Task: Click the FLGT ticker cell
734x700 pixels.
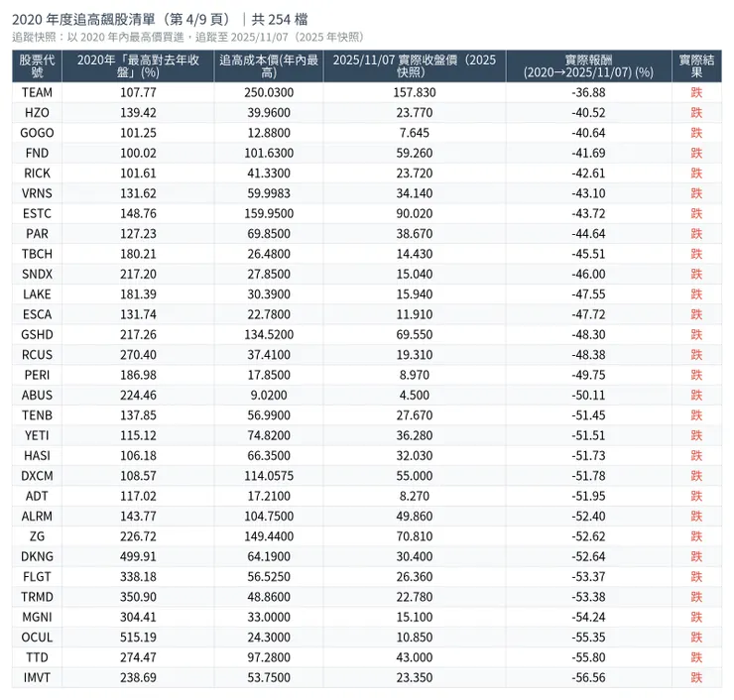Action: point(37,576)
